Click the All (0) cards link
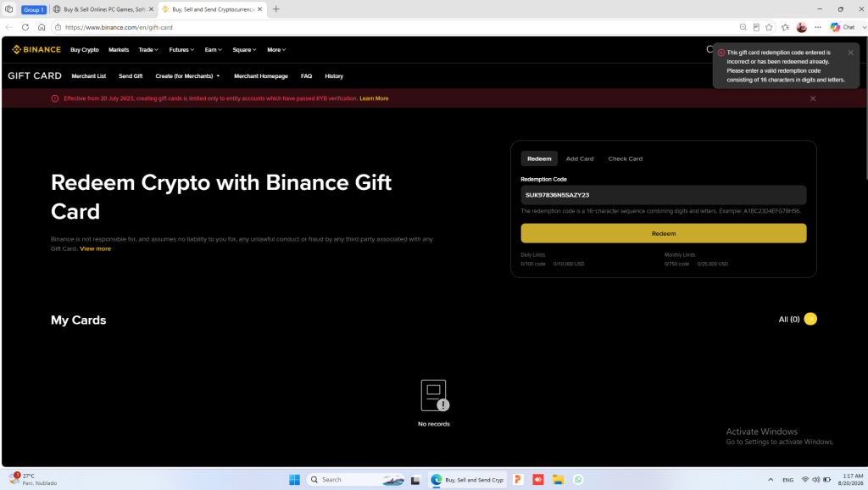The image size is (868, 490). [x=789, y=319]
